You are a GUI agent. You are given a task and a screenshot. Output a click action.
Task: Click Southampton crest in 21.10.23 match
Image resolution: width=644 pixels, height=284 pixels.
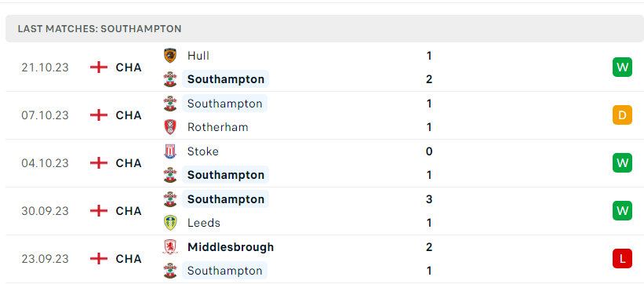[x=169, y=79]
